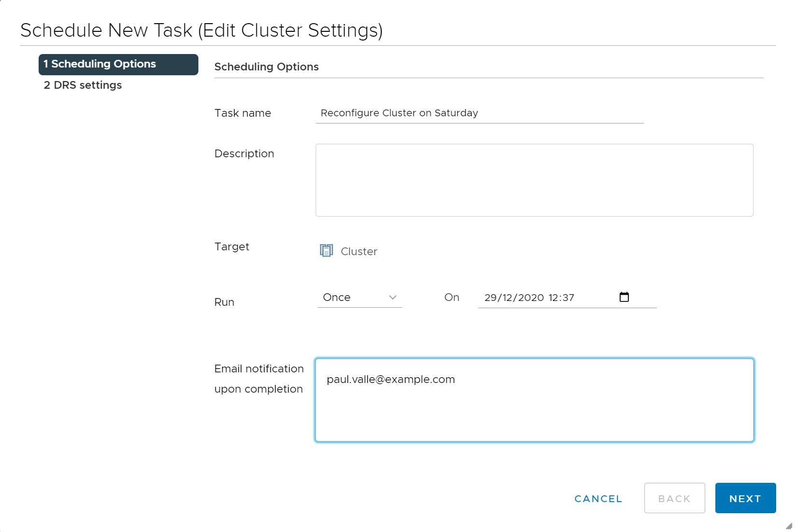
Task: Click the Task name label
Action: click(x=243, y=113)
